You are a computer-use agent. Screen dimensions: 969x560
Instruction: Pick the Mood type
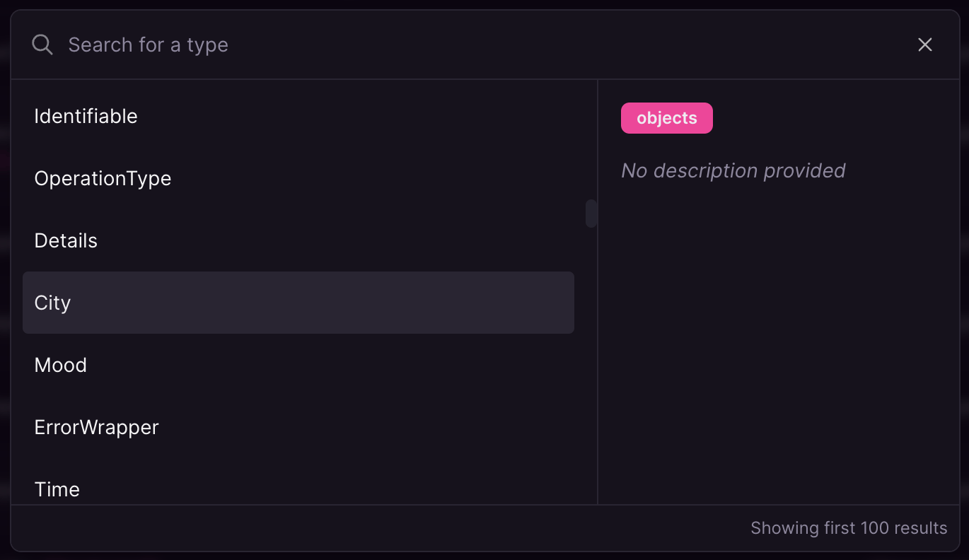coord(298,365)
